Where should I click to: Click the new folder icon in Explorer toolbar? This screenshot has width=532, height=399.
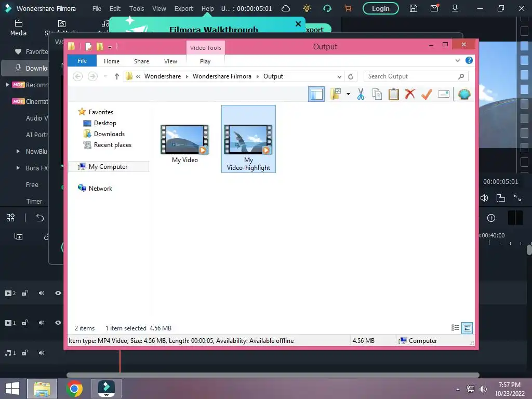point(336,94)
